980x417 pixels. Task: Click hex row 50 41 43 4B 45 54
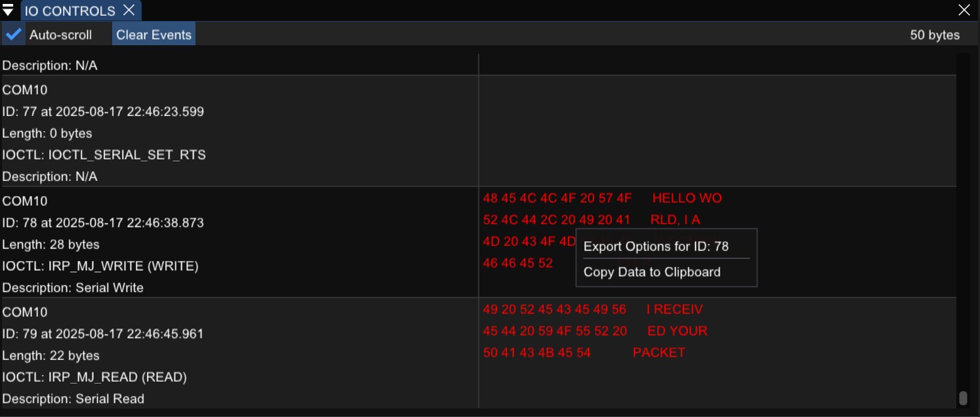pos(537,352)
